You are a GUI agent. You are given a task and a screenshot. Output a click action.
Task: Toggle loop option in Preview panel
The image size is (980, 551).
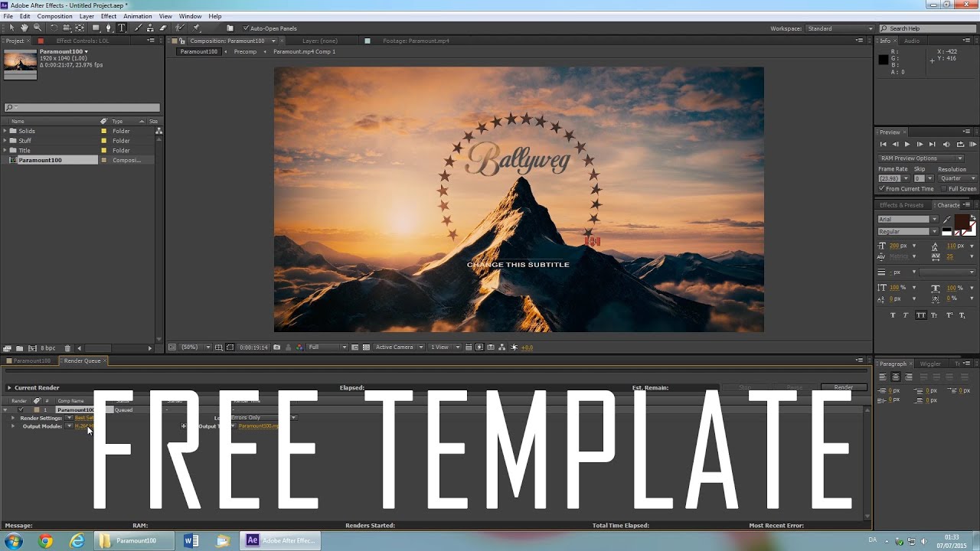tap(960, 144)
